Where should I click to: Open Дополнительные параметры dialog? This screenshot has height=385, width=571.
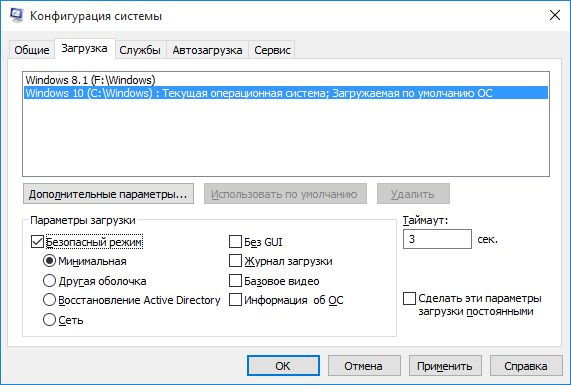point(108,194)
